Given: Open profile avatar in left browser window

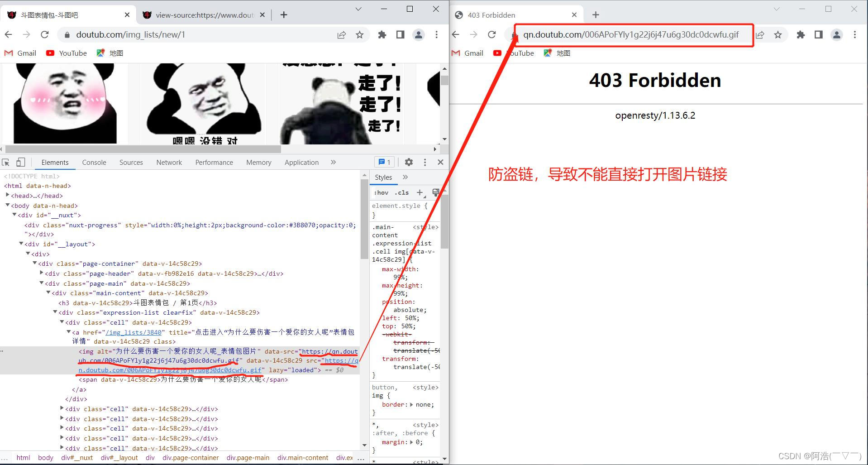Looking at the screenshot, I should point(419,34).
